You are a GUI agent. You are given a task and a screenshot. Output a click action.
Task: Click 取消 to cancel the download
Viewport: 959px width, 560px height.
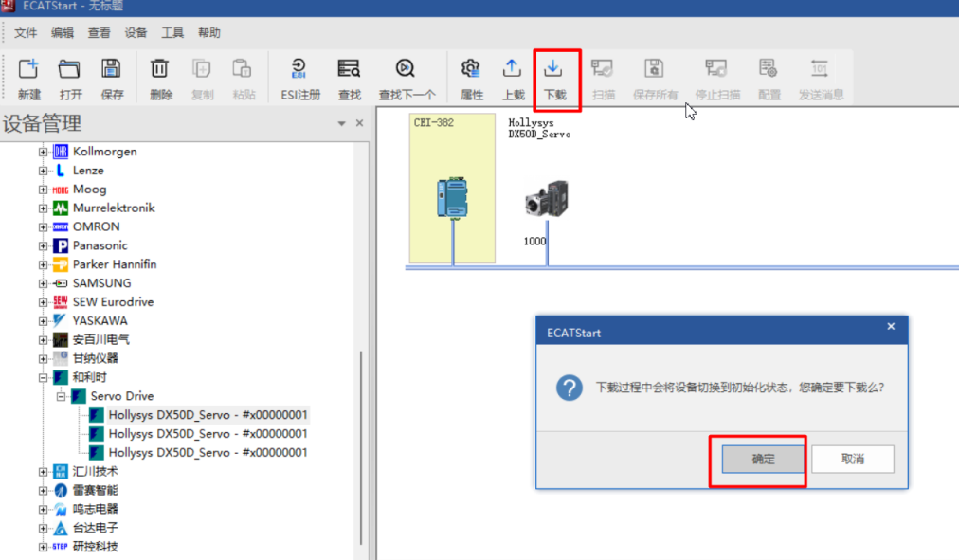(852, 460)
